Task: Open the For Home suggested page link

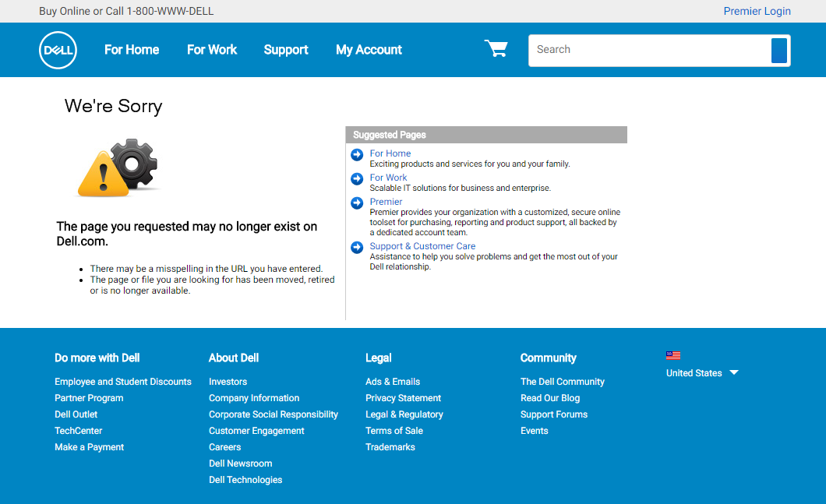Action: [390, 153]
